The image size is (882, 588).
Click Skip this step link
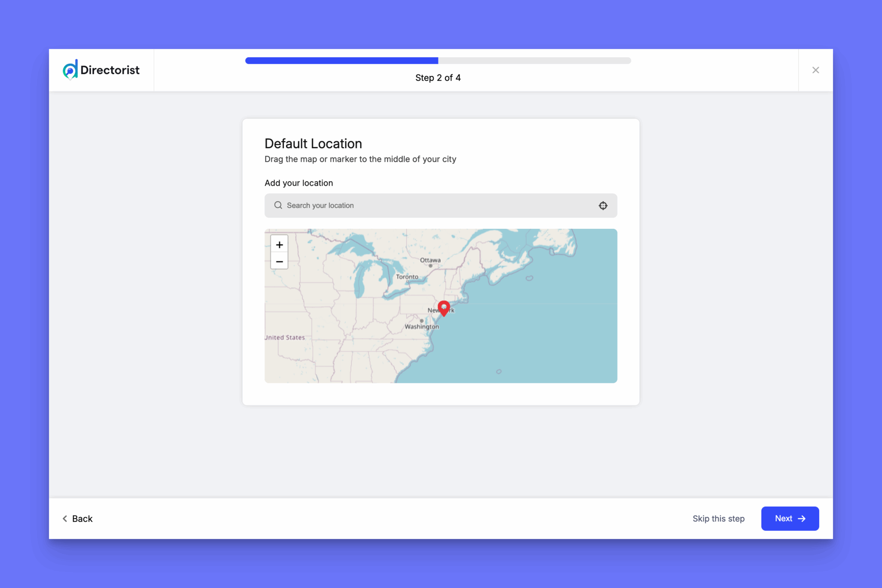click(x=718, y=519)
